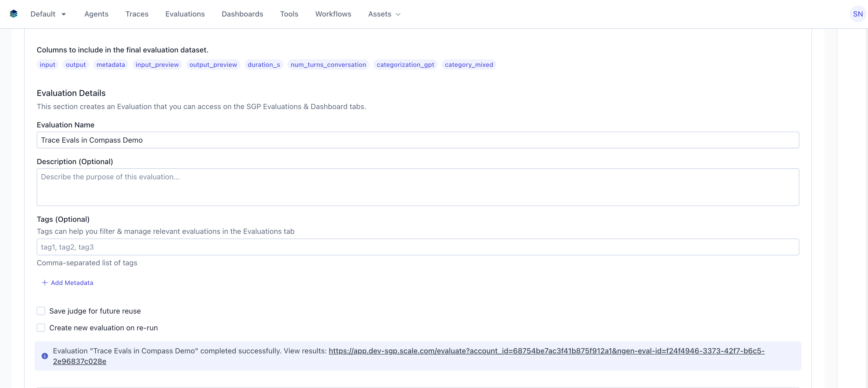The height and width of the screenshot is (388, 868).
Task: Click the info icon on the success banner
Action: click(x=45, y=356)
